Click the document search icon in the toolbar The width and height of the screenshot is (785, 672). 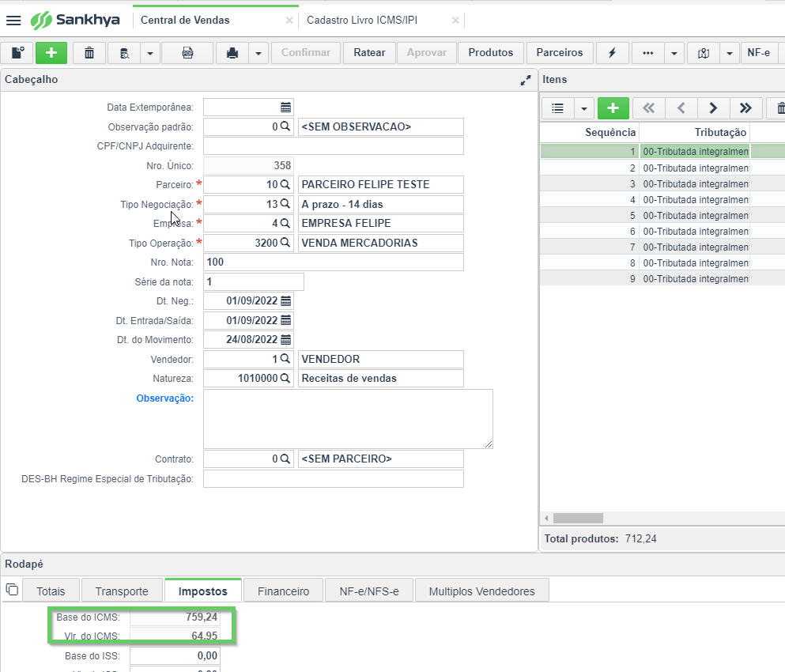click(125, 53)
